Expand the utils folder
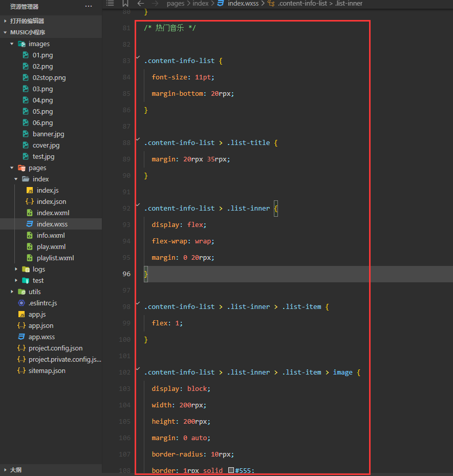 (x=12, y=292)
